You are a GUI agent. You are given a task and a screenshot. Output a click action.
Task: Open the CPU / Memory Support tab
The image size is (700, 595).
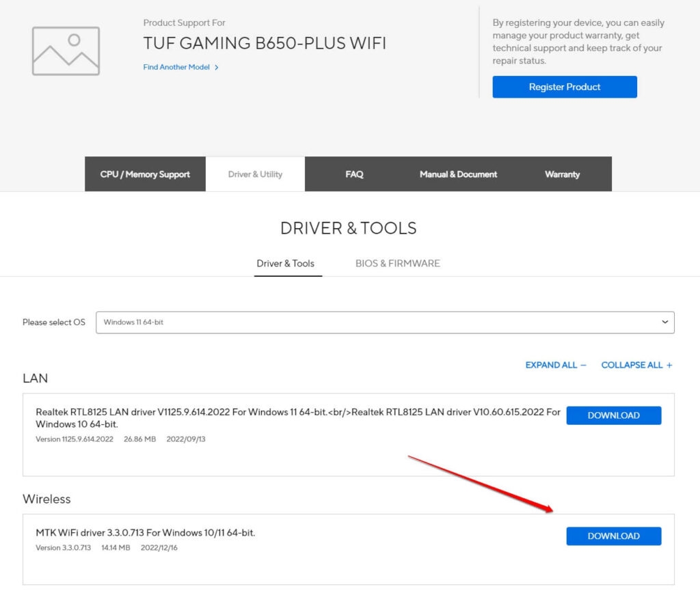(x=145, y=174)
